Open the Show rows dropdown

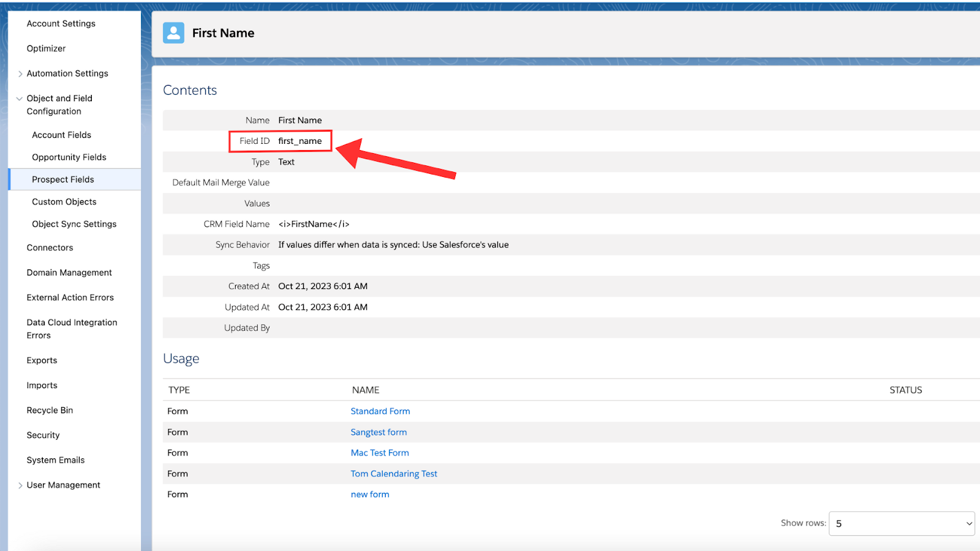click(x=901, y=523)
